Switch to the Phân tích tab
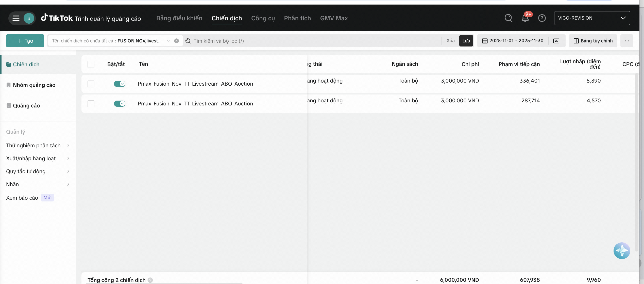Screen dimensions: 644x284 tap(297, 18)
